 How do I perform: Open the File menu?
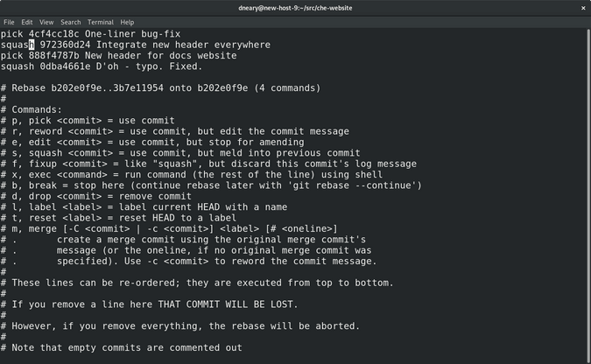point(9,22)
